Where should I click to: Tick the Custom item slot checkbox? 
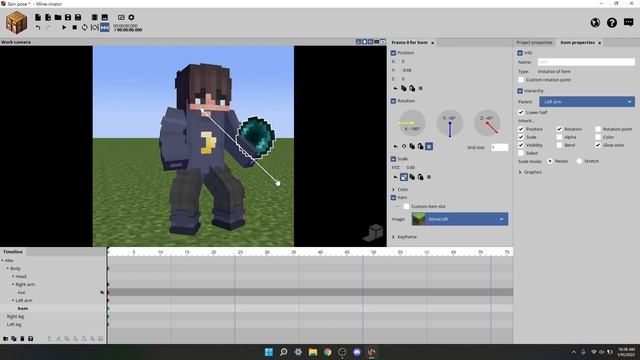406,206
